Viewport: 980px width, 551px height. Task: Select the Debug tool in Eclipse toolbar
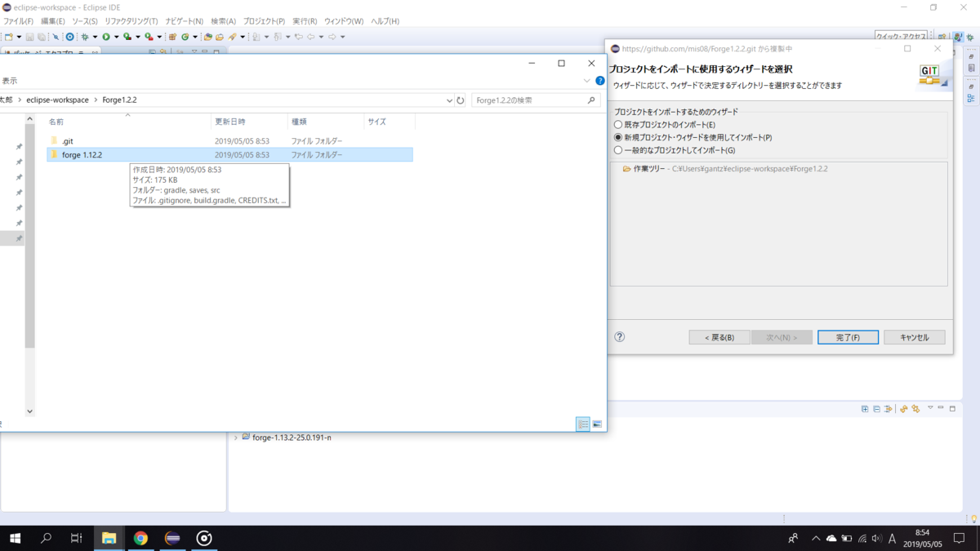84,36
